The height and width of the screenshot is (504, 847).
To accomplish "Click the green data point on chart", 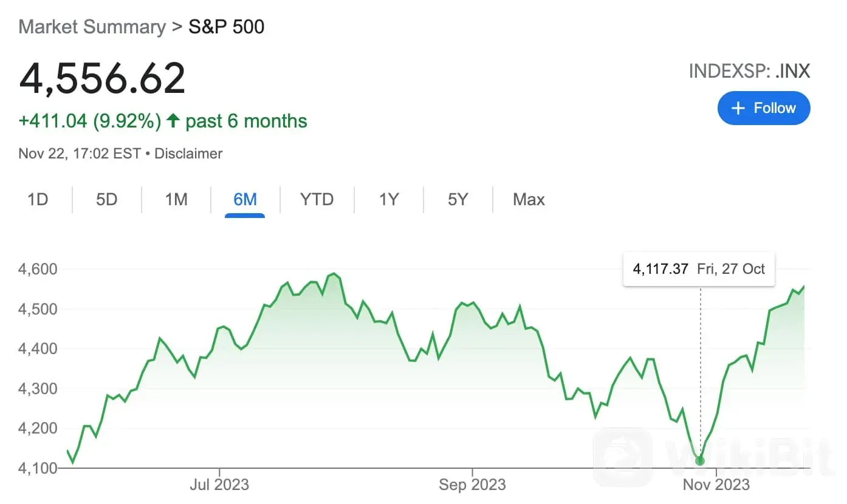I will (700, 461).
